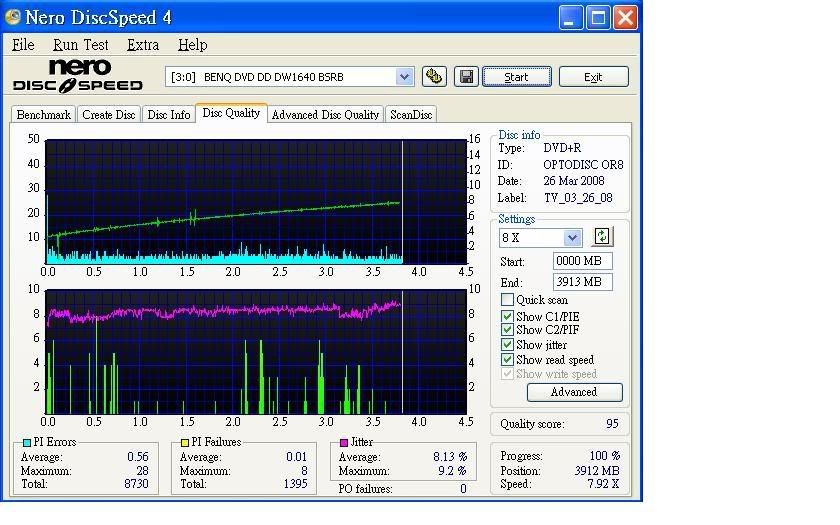Open the Advanced settings button
This screenshot has width=840, height=525.
(x=574, y=392)
